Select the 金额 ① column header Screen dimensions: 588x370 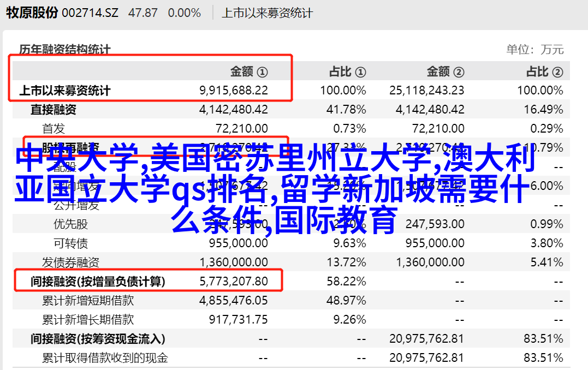pyautogui.click(x=249, y=71)
